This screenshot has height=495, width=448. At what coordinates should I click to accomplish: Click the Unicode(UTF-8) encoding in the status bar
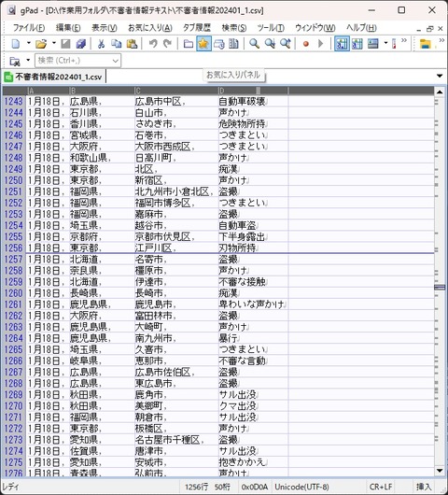(x=301, y=487)
